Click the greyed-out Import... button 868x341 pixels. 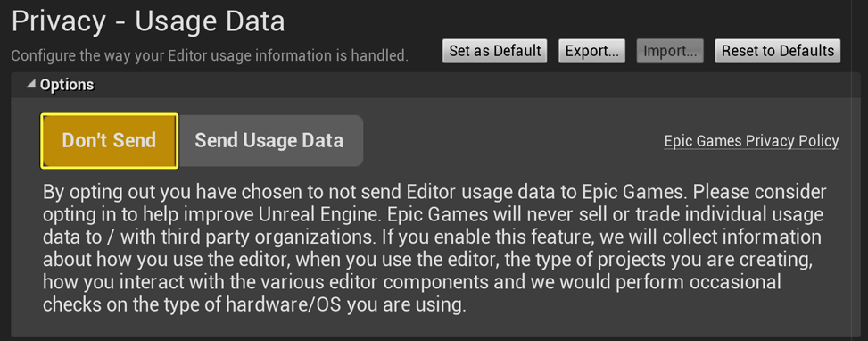[x=670, y=51]
